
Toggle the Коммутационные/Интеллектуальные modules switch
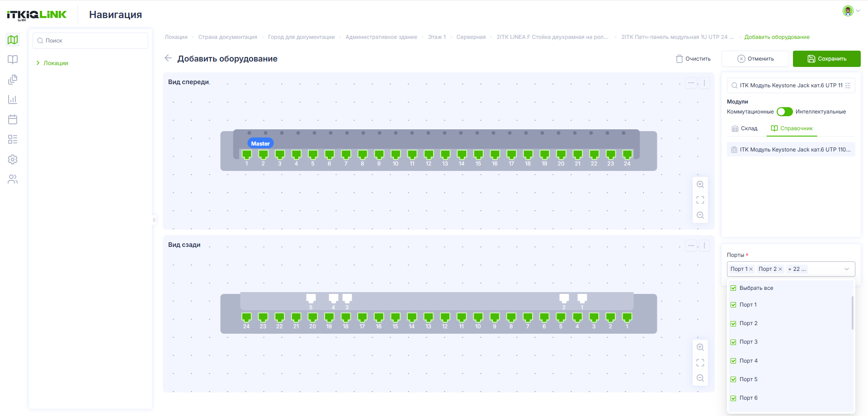[785, 112]
